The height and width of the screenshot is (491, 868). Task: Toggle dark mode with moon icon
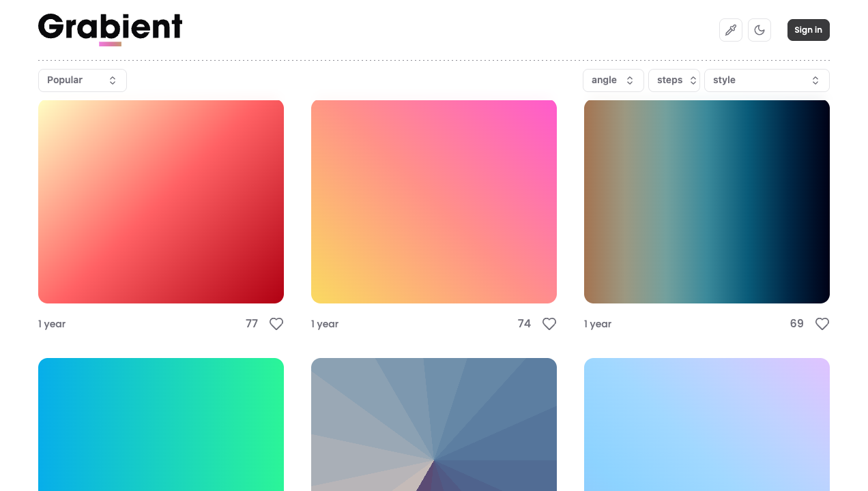[x=759, y=30]
